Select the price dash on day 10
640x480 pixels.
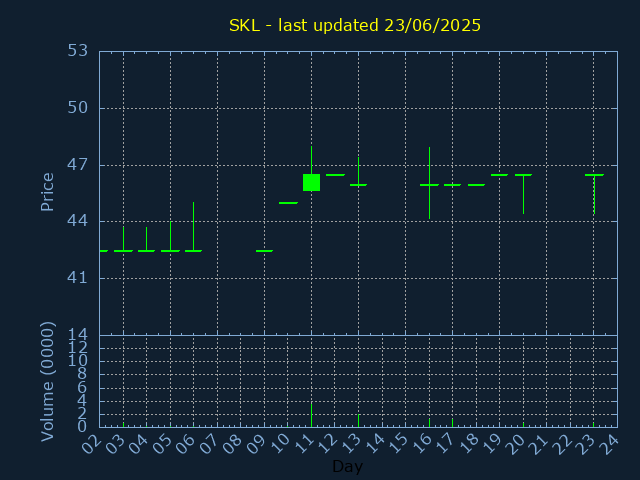[288, 203]
